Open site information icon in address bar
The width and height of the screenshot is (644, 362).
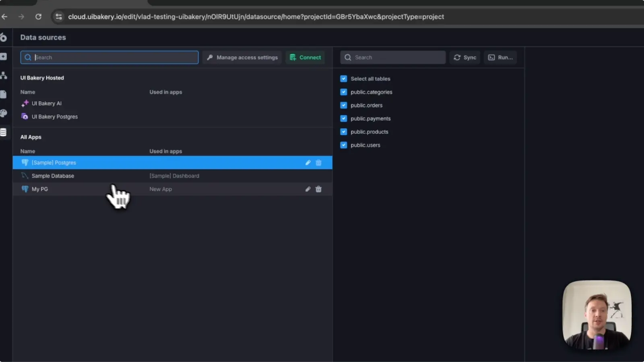pyautogui.click(x=59, y=16)
